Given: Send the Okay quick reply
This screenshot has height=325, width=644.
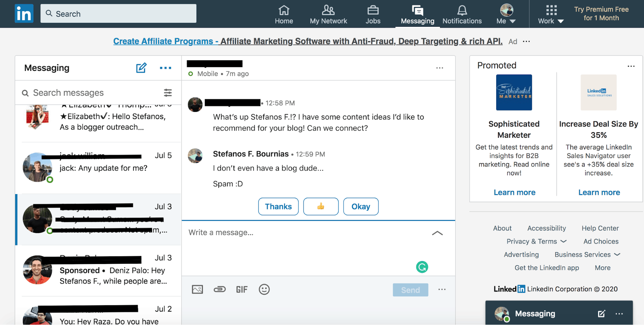Looking at the screenshot, I should coord(361,206).
